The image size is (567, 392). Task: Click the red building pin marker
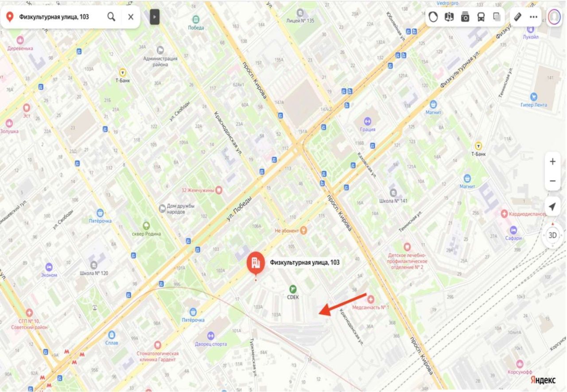(x=256, y=263)
